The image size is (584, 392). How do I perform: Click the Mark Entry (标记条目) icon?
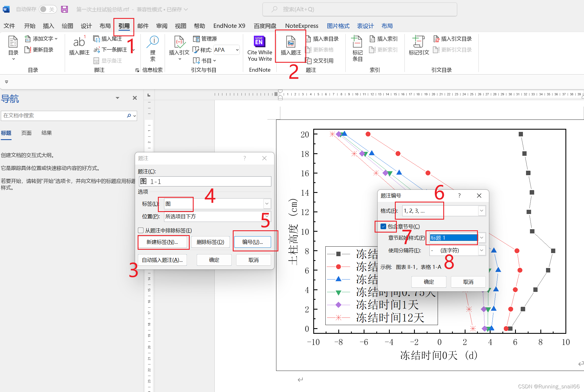tap(357, 42)
